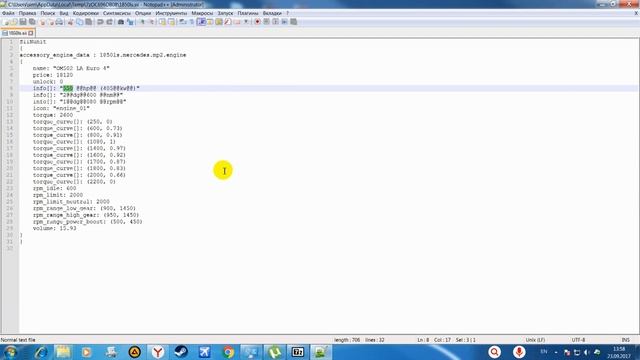Open the Файл menu
This screenshot has height=360, width=640.
coord(8,13)
